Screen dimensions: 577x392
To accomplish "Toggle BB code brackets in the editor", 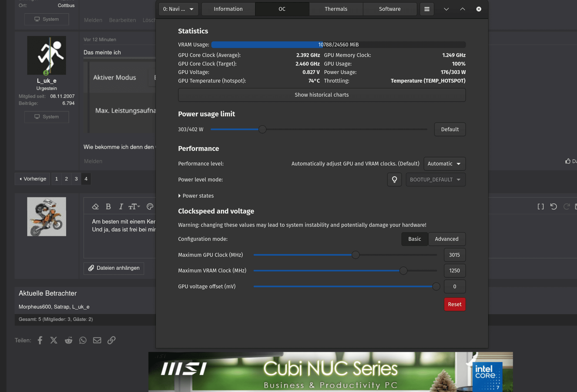I will [541, 207].
